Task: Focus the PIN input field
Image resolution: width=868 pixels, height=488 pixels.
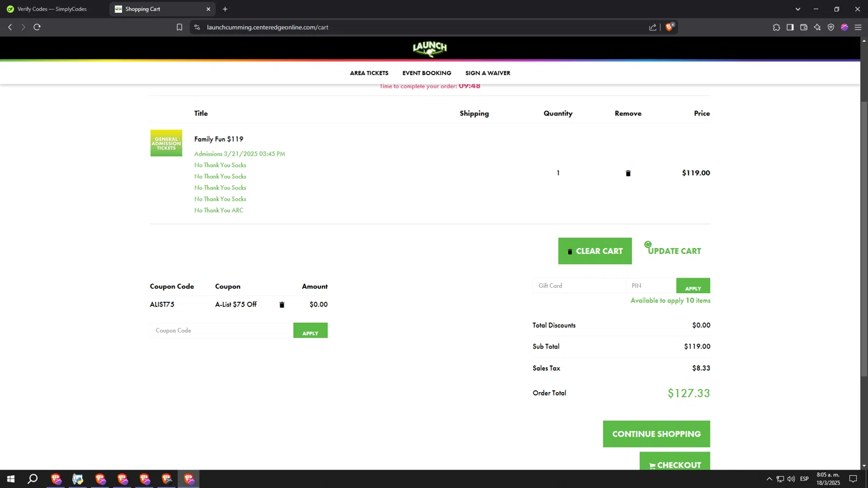Action: pos(651,286)
